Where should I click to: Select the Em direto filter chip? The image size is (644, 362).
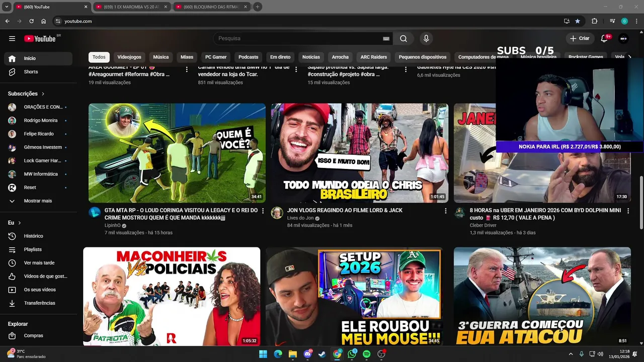[280, 57]
